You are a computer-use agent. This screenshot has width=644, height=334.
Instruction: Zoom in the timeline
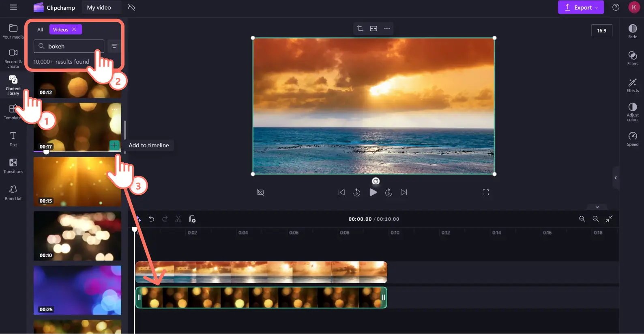click(595, 219)
